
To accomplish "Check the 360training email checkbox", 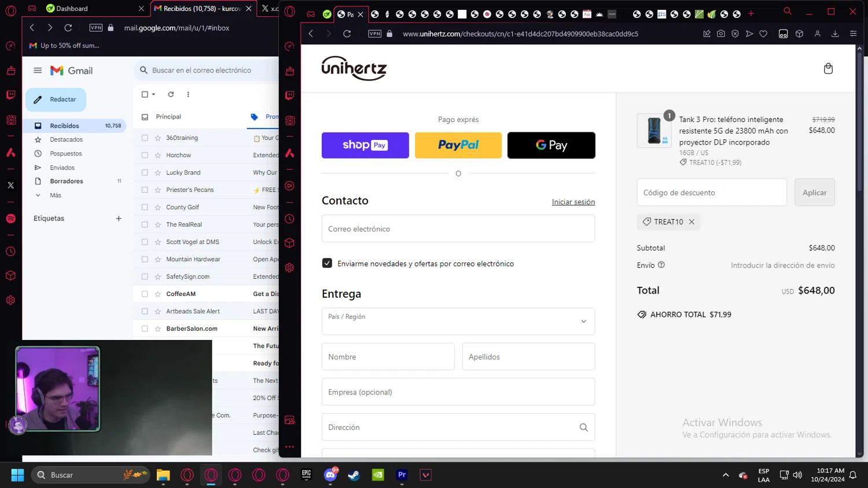I will [145, 138].
